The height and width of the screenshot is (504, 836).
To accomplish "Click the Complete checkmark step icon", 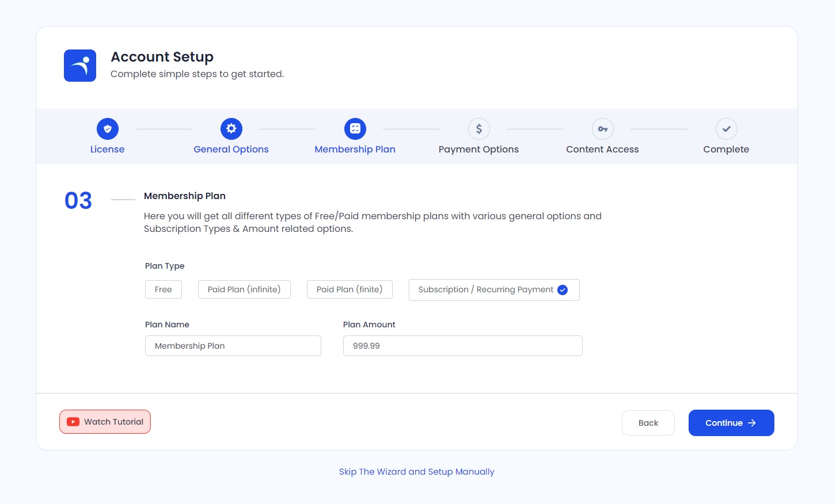I will pyautogui.click(x=727, y=129).
